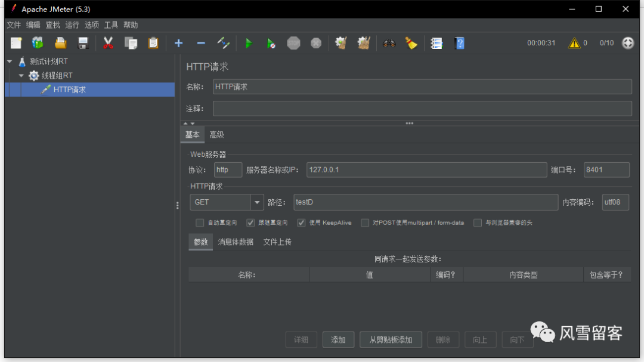
Task: Select the 测试计划RT flask icon
Action: click(22, 61)
